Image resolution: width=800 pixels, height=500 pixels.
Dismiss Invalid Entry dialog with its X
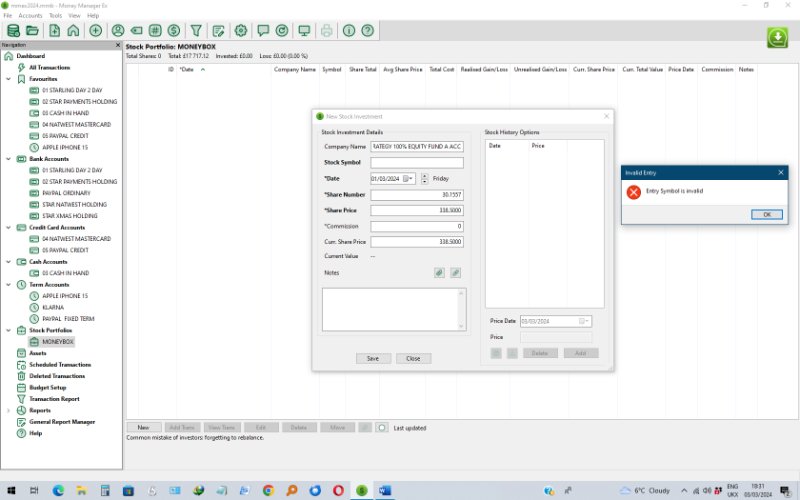[781, 172]
